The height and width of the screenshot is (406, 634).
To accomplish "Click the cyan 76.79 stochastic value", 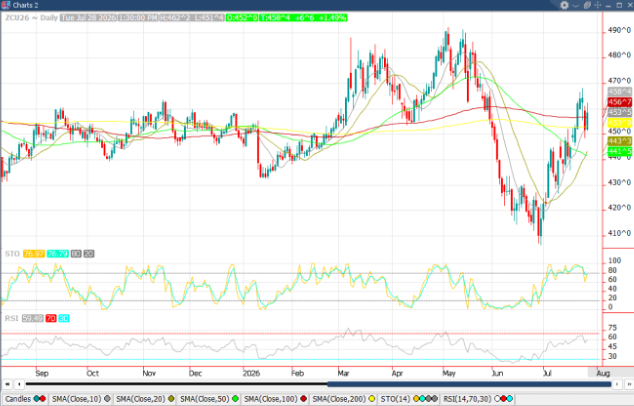I will pyautogui.click(x=57, y=254).
